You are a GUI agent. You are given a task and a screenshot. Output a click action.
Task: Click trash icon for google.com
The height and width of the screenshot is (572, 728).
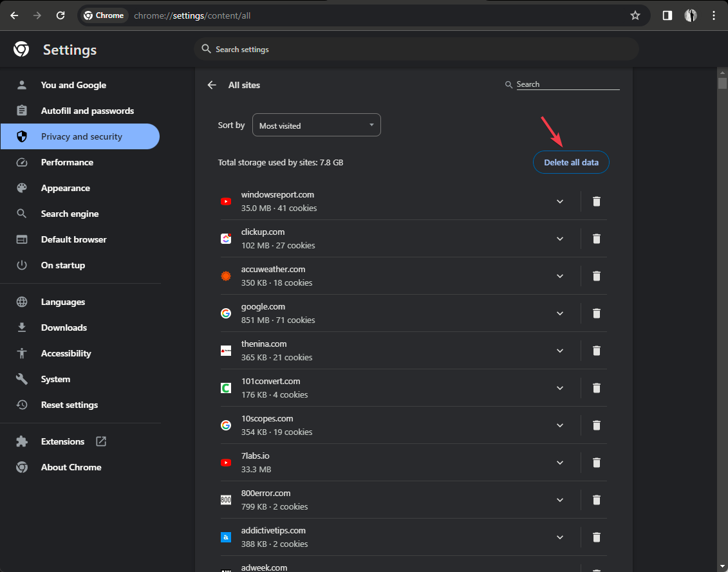[x=596, y=313]
